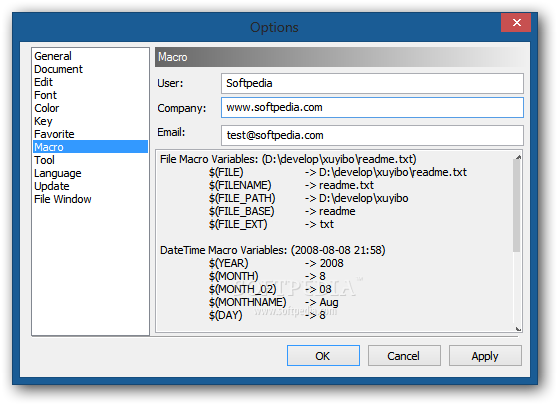Viewport: 558px width, 405px height.
Task: Click the Email input field
Action: (x=372, y=135)
